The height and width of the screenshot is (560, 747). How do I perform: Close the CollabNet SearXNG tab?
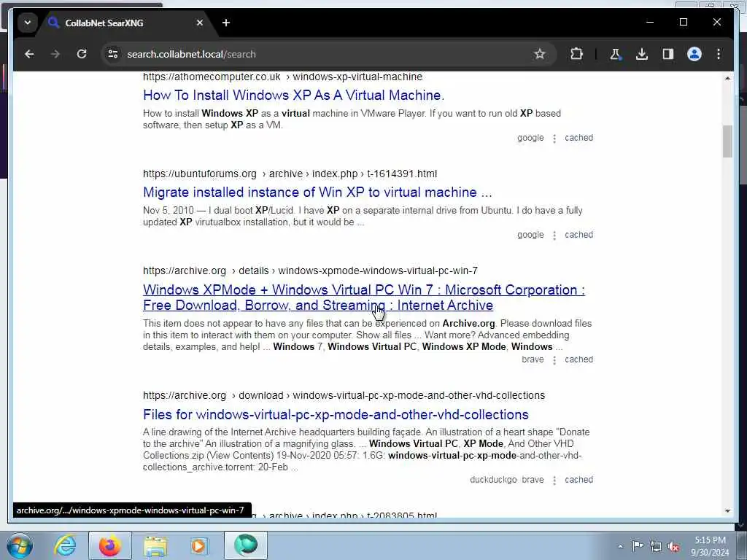click(200, 23)
